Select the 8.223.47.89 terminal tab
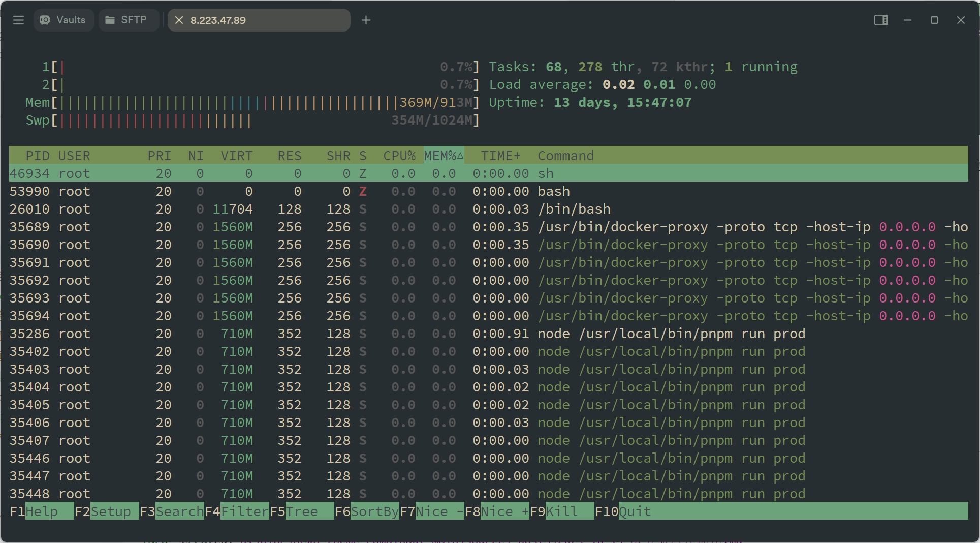 pos(259,20)
